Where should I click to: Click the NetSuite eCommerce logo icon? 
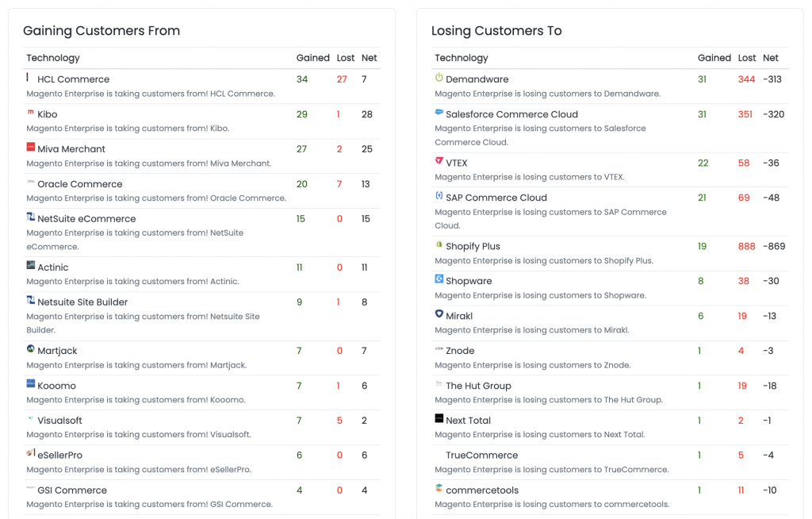(31, 217)
